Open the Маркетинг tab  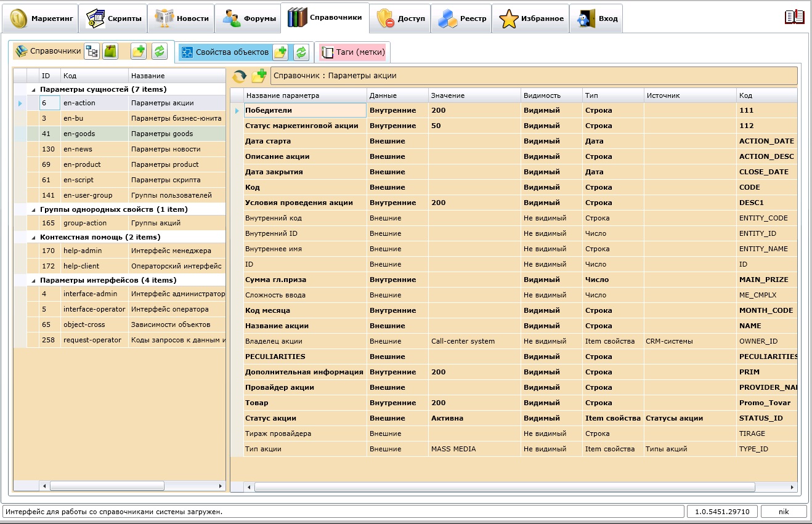coord(40,18)
